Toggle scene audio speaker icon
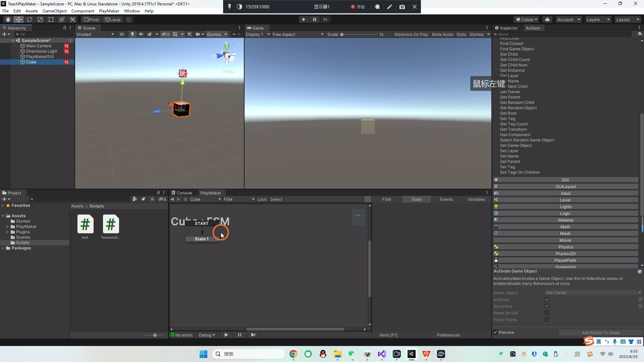 [x=141, y=34]
